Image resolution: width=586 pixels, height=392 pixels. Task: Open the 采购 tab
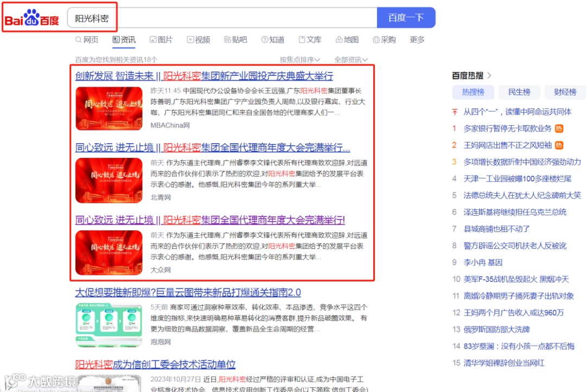[x=384, y=40]
